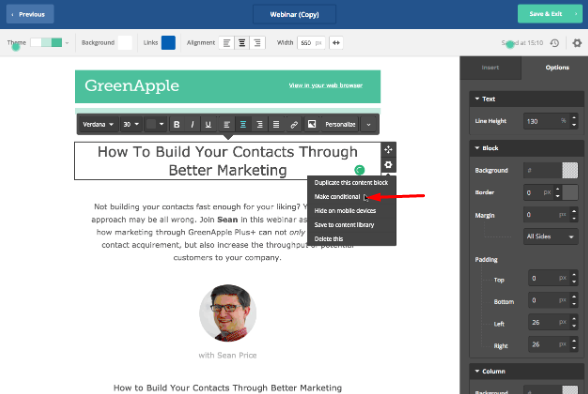The image size is (588, 394).
Task: Click Webinar (Copy) campaign title
Action: click(x=294, y=15)
